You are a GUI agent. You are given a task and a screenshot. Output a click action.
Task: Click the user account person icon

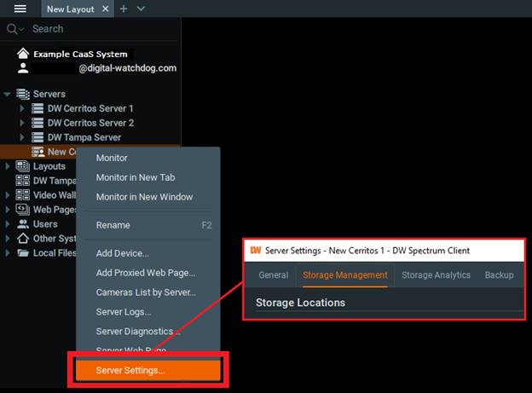click(x=22, y=67)
